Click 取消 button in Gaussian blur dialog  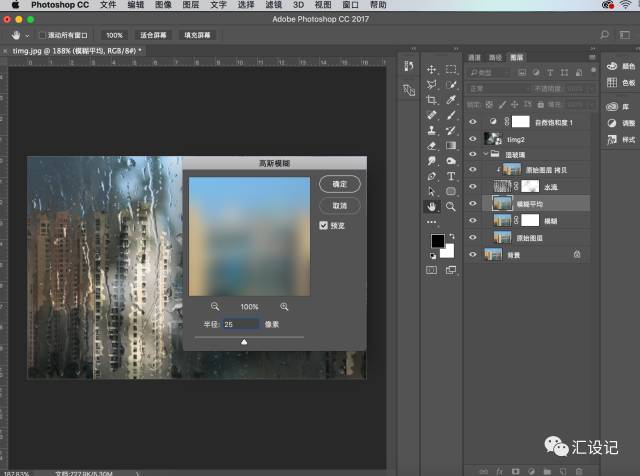(x=339, y=205)
